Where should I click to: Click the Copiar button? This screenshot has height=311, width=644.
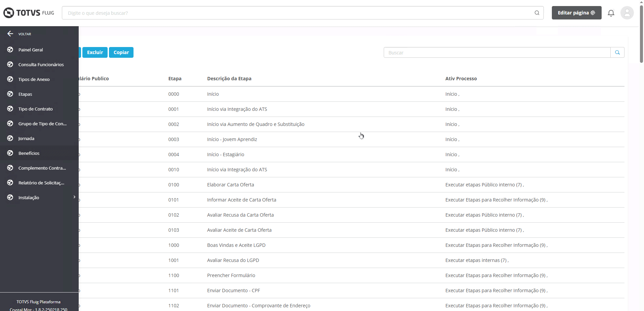pos(121,52)
